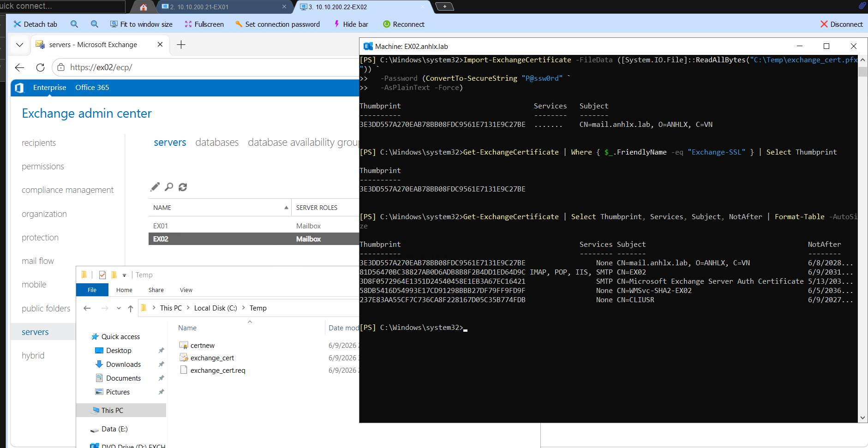The width and height of the screenshot is (868, 448).
Task: Switch to database availability groups tab
Action: coord(303,143)
